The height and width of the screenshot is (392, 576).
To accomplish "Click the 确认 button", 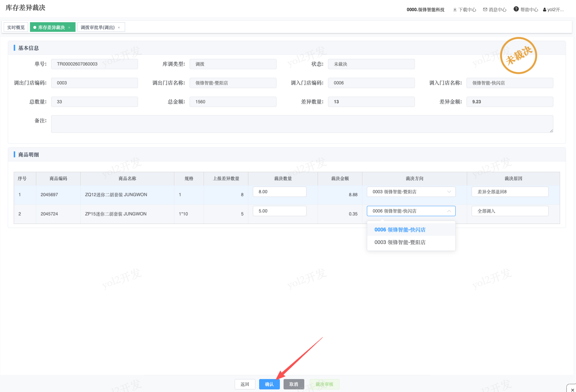I will [269, 384].
